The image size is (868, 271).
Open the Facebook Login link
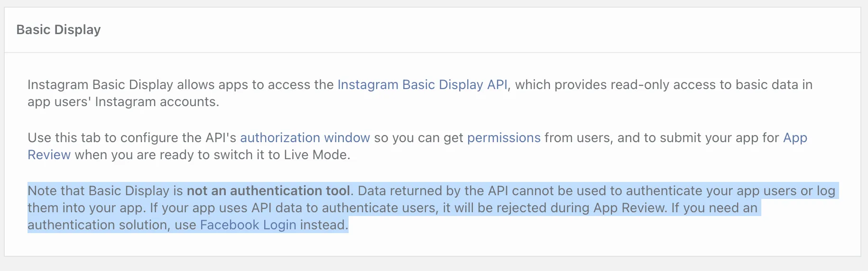point(248,225)
